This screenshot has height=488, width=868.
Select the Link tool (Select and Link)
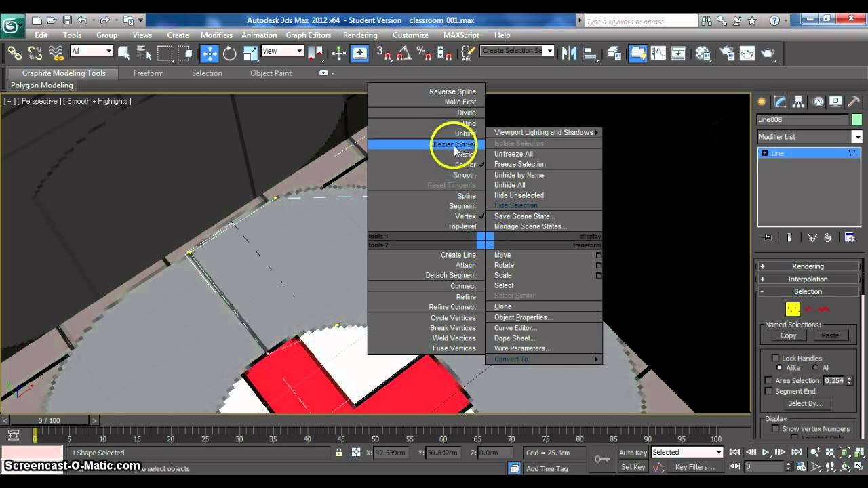14,53
